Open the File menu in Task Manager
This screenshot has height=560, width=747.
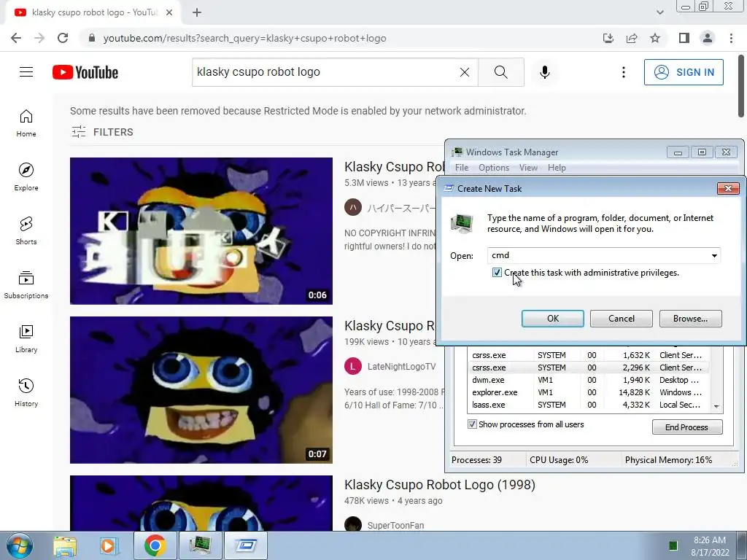(462, 168)
